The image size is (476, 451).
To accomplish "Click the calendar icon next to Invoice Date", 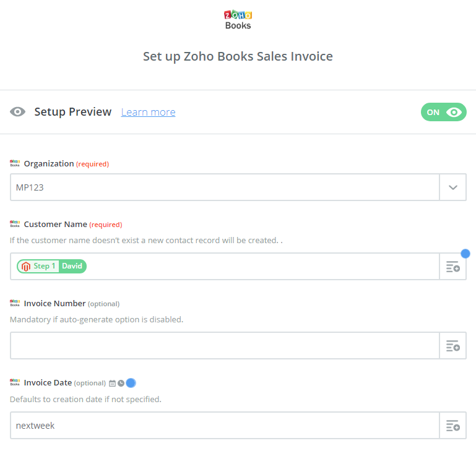I will pos(112,384).
